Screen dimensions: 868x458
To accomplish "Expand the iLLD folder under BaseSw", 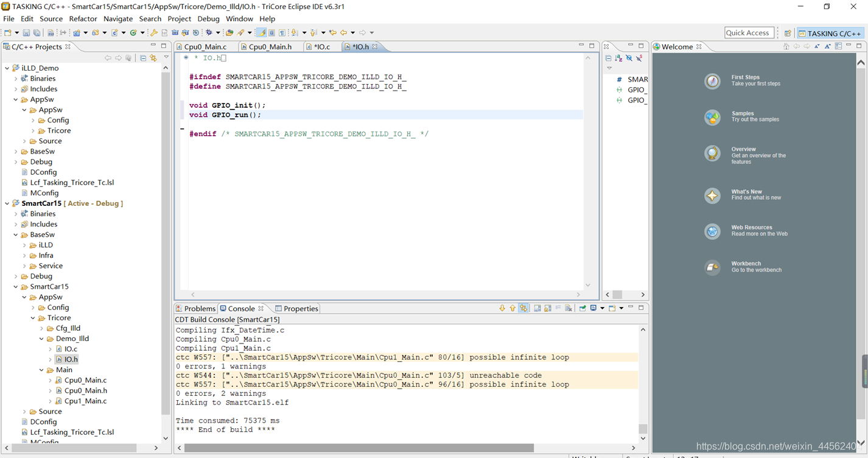I will click(24, 245).
